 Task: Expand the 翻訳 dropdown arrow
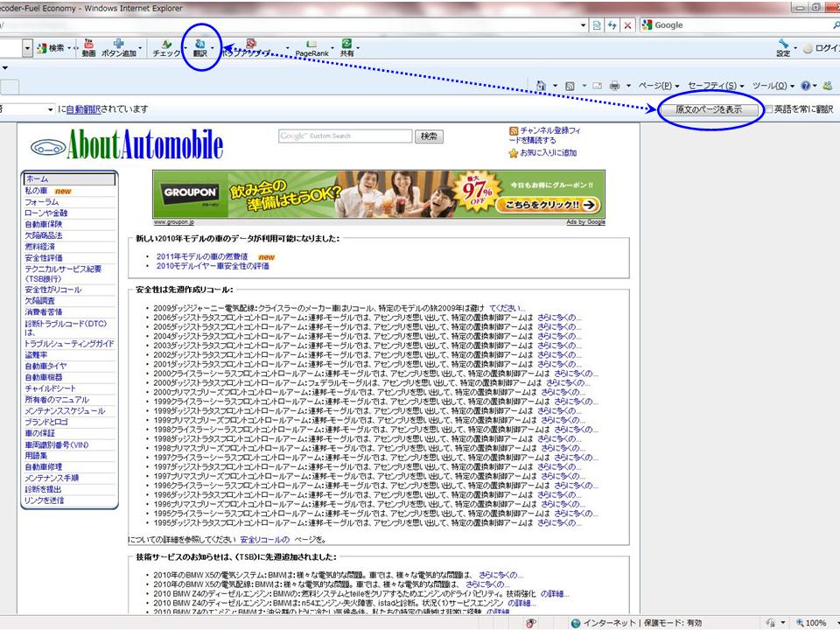[212, 48]
